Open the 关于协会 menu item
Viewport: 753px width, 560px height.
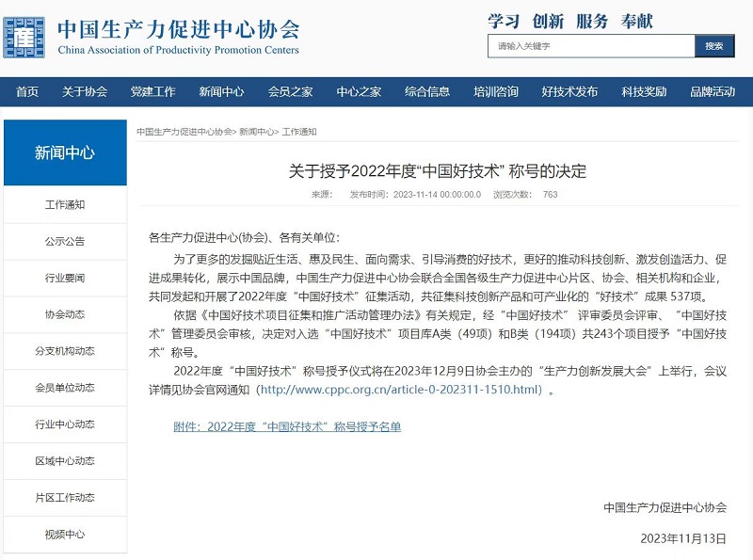[x=85, y=91]
